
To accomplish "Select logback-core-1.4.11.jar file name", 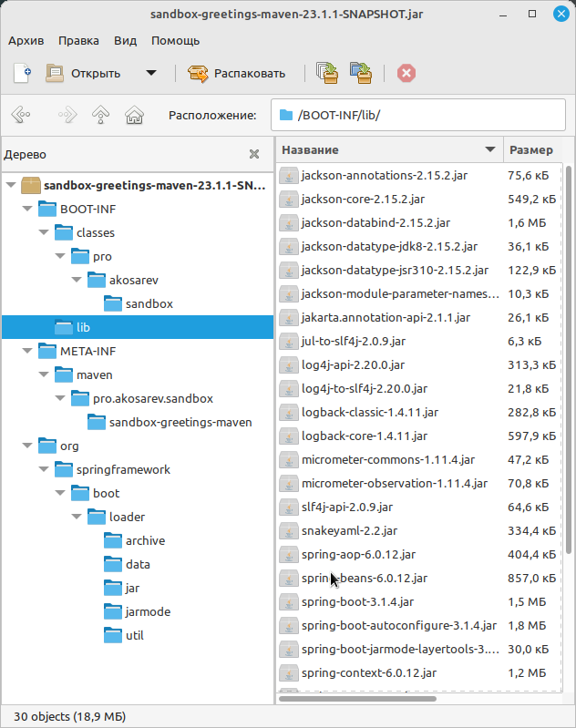I will click(365, 436).
